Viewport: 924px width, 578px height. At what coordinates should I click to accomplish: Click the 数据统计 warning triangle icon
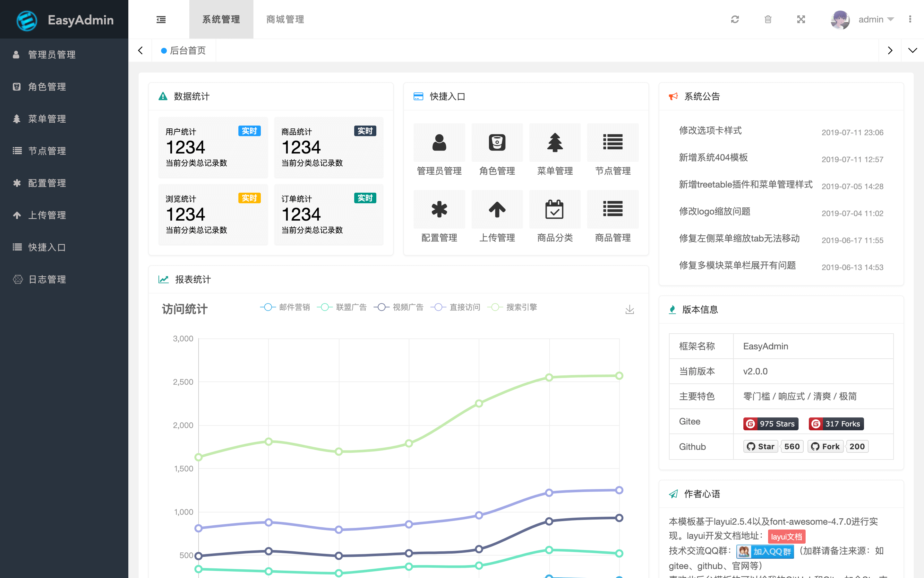click(x=163, y=96)
